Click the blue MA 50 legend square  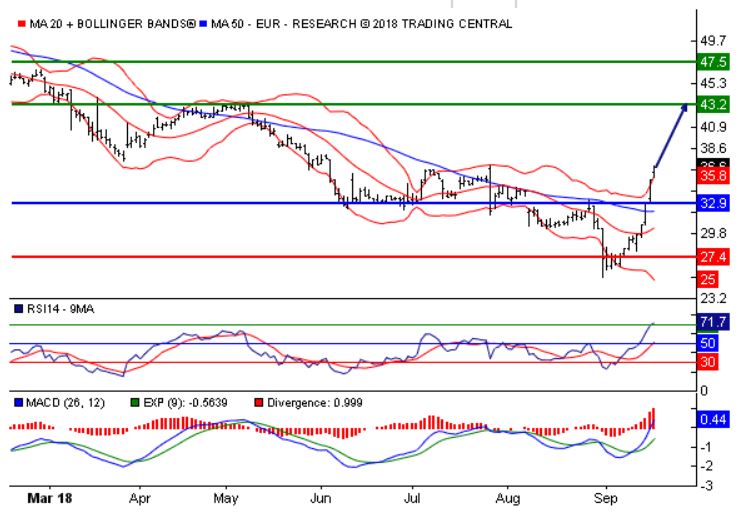(203, 24)
